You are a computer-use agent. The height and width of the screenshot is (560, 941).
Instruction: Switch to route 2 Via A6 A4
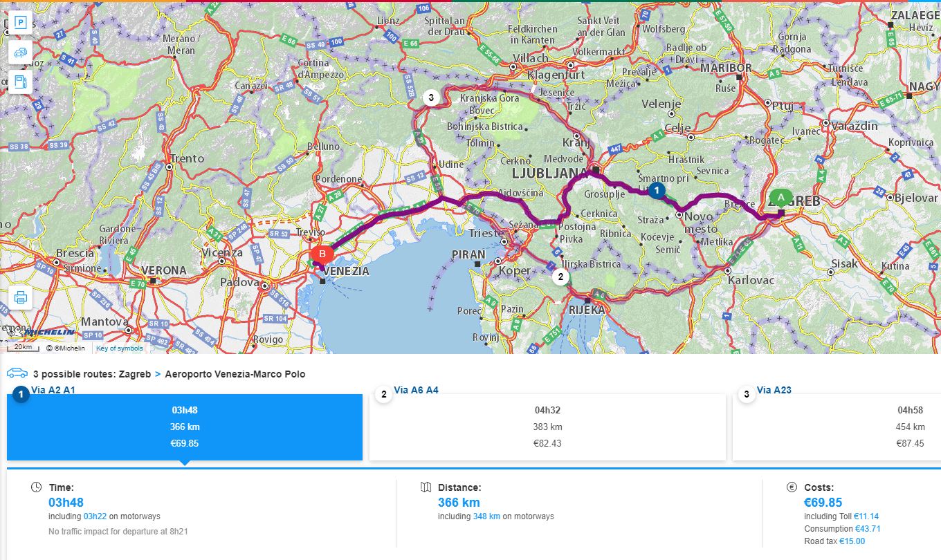[x=547, y=427]
